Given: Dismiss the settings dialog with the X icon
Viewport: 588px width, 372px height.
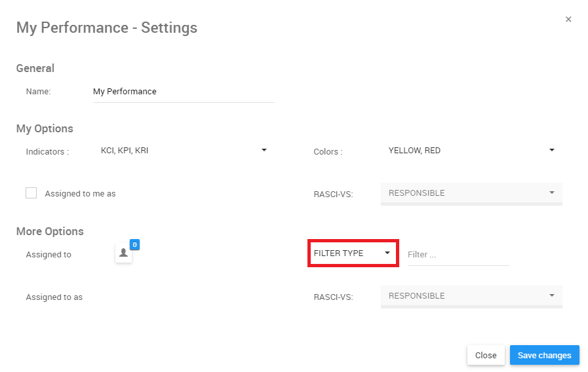Looking at the screenshot, I should (x=568, y=20).
